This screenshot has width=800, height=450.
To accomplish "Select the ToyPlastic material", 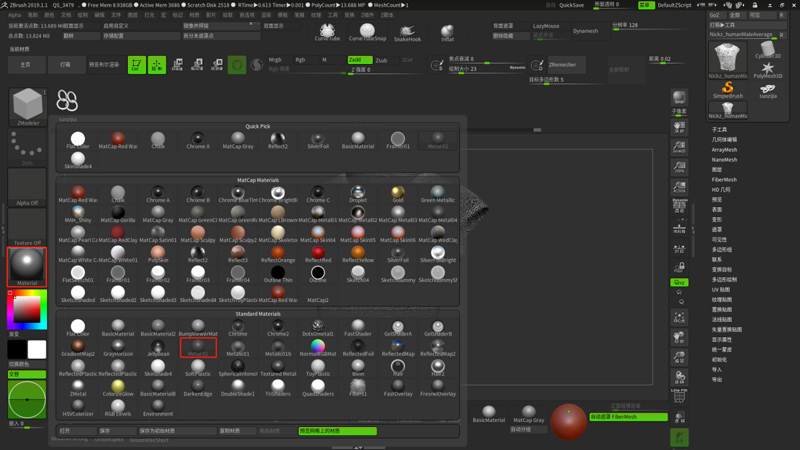I will (317, 367).
